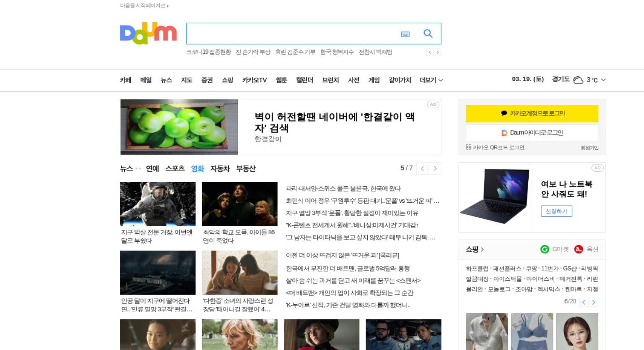
Task: Show previous trending search keywords
Action: pos(430,52)
